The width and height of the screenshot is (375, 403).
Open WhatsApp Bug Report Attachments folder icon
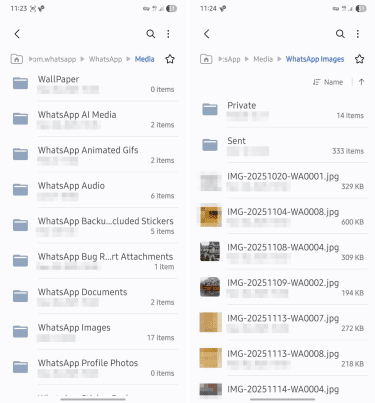20,260
